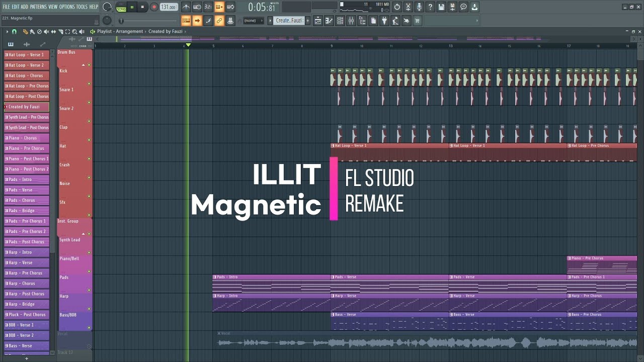Viewport: 644px width, 362px height.
Task: Adjust the master pitch knob
Action: (107, 21)
